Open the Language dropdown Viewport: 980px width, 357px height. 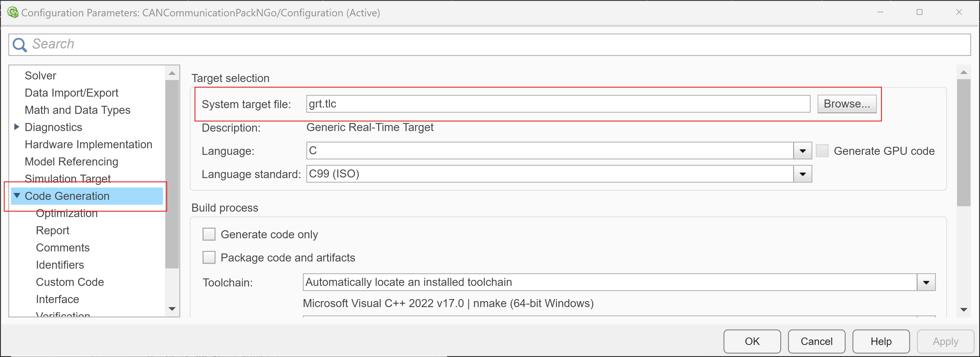point(803,150)
